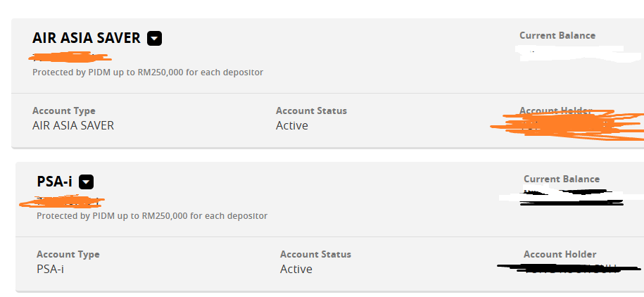Click PIDM protection notice under PSA-i
Image resolution: width=644 pixels, height=297 pixels.
(152, 215)
